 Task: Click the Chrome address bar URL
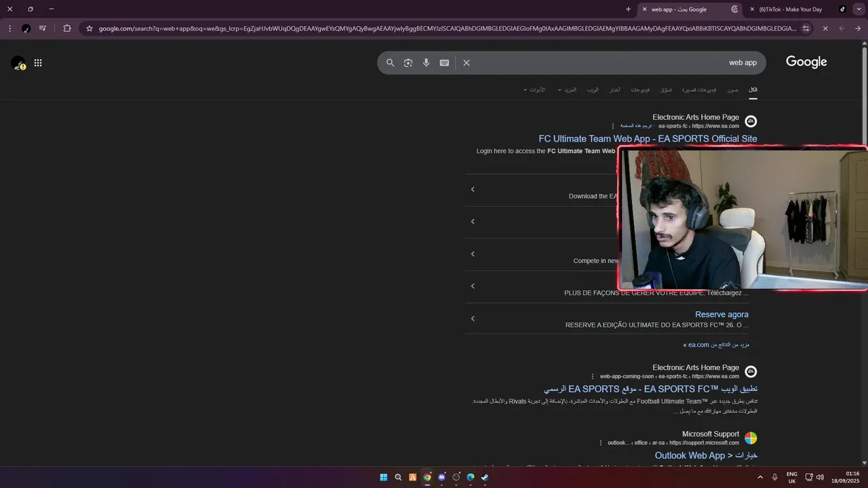click(x=448, y=28)
